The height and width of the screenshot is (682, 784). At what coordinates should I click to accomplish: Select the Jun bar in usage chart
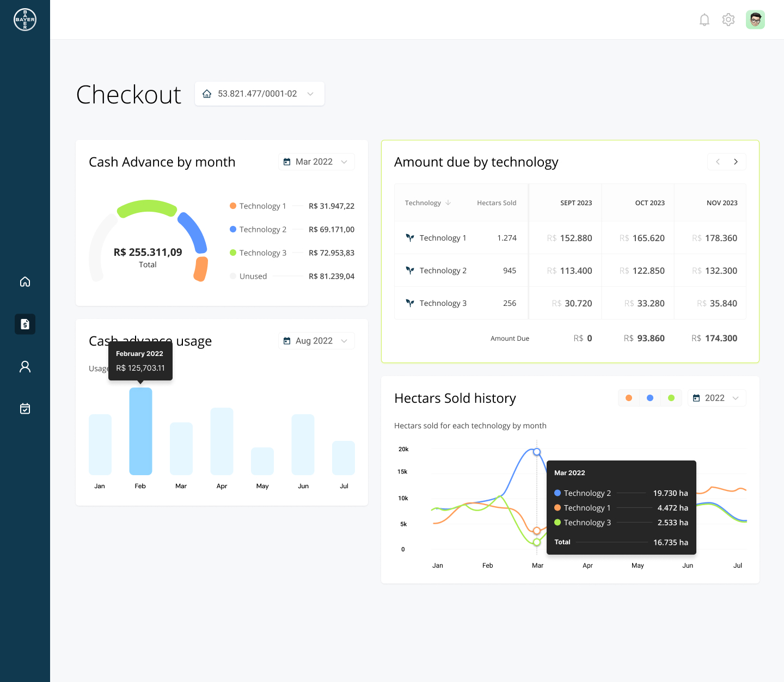303,444
